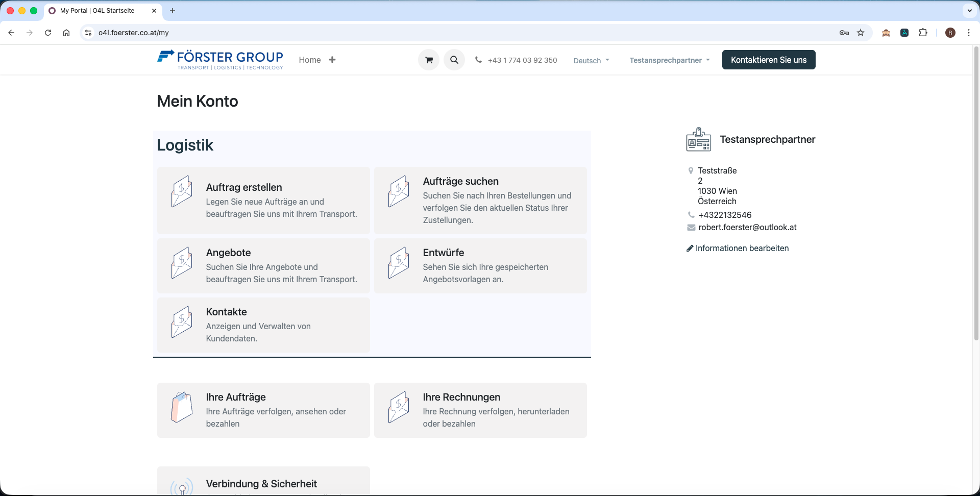This screenshot has height=496, width=980.
Task: Click the search magnifier icon
Action: [454, 60]
